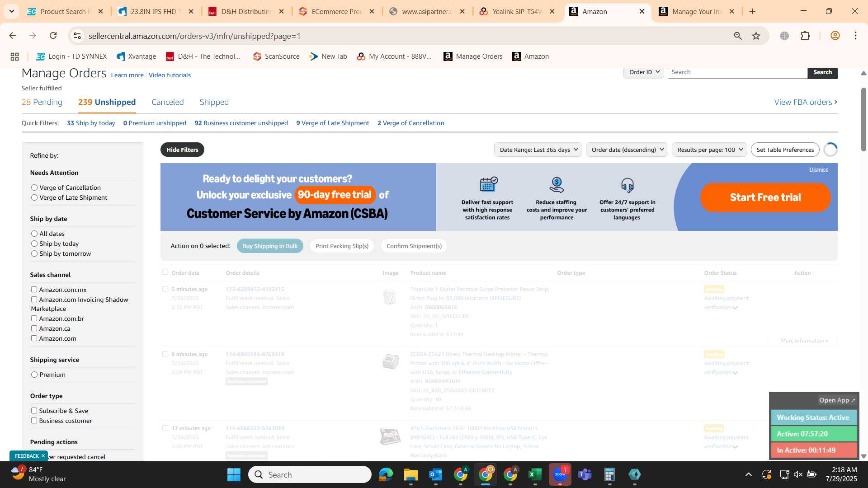The height and width of the screenshot is (488, 868).
Task: Click the Tripp Lite product thumbnail
Action: tap(390, 297)
